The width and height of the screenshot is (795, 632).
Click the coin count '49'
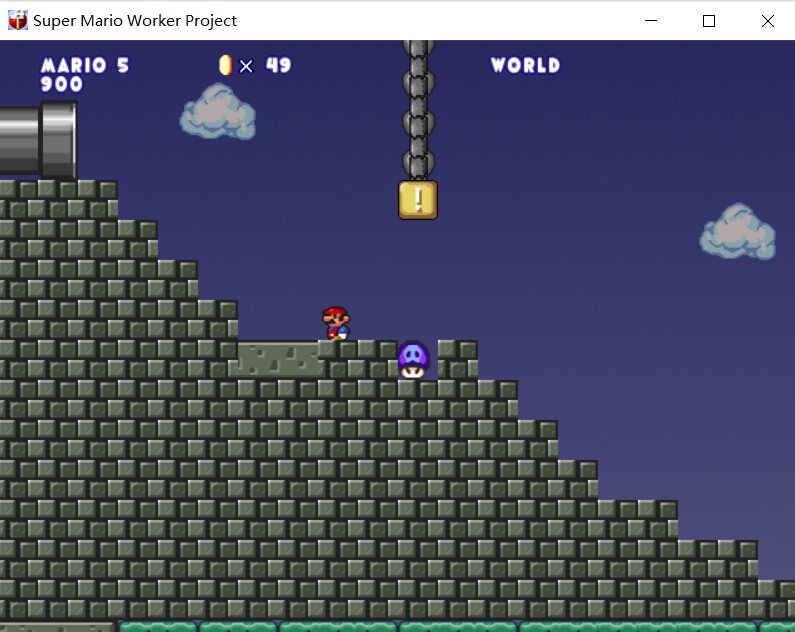tap(278, 65)
